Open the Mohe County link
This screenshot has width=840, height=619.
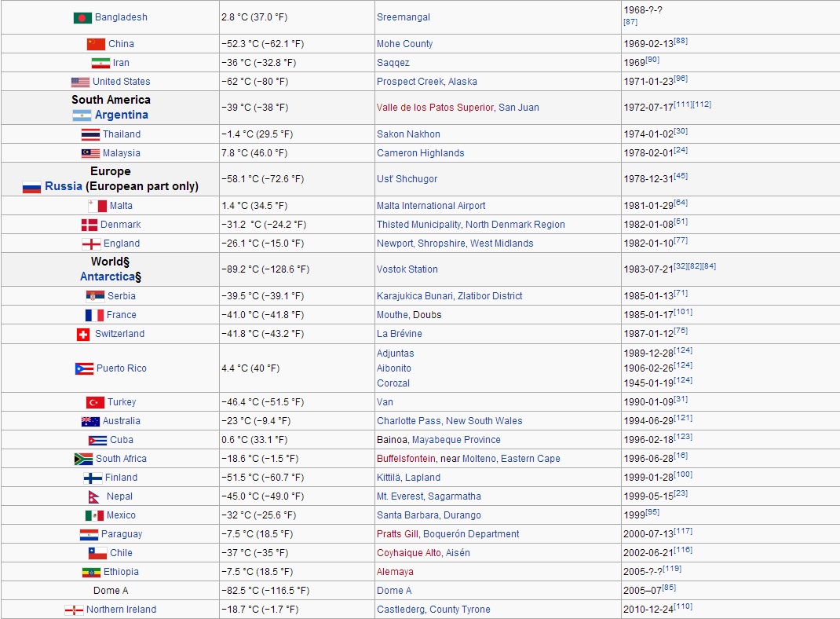pyautogui.click(x=404, y=44)
